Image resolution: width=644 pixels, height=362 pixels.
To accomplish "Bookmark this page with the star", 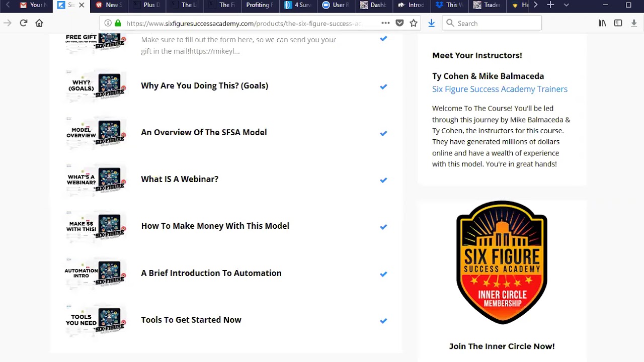I will pos(414,23).
